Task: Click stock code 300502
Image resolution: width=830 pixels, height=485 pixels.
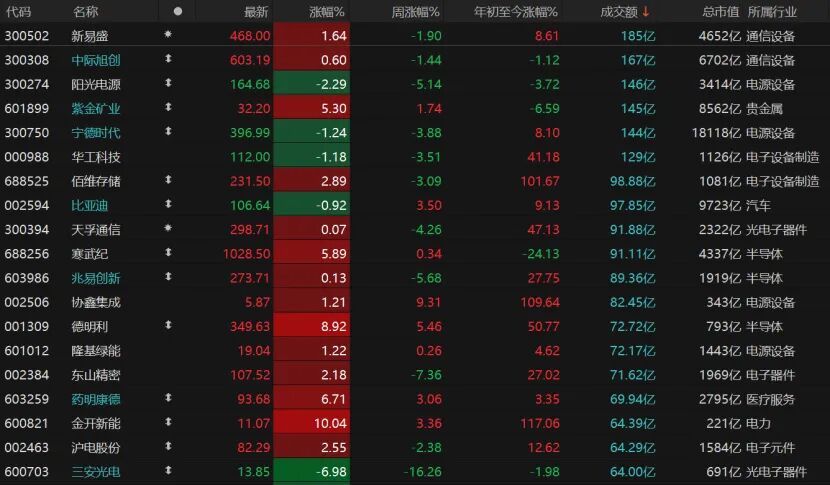Action: coord(26,36)
